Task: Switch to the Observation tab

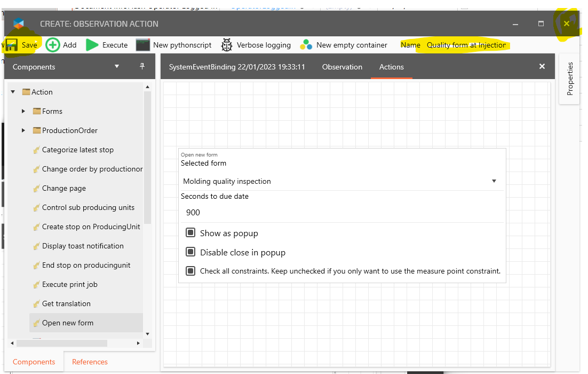Action: click(342, 67)
